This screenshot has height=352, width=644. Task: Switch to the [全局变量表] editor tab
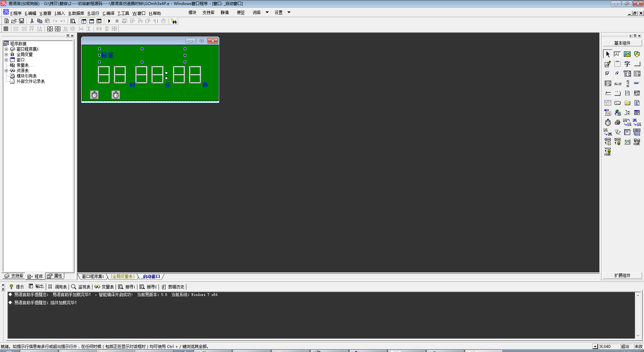pyautogui.click(x=123, y=276)
